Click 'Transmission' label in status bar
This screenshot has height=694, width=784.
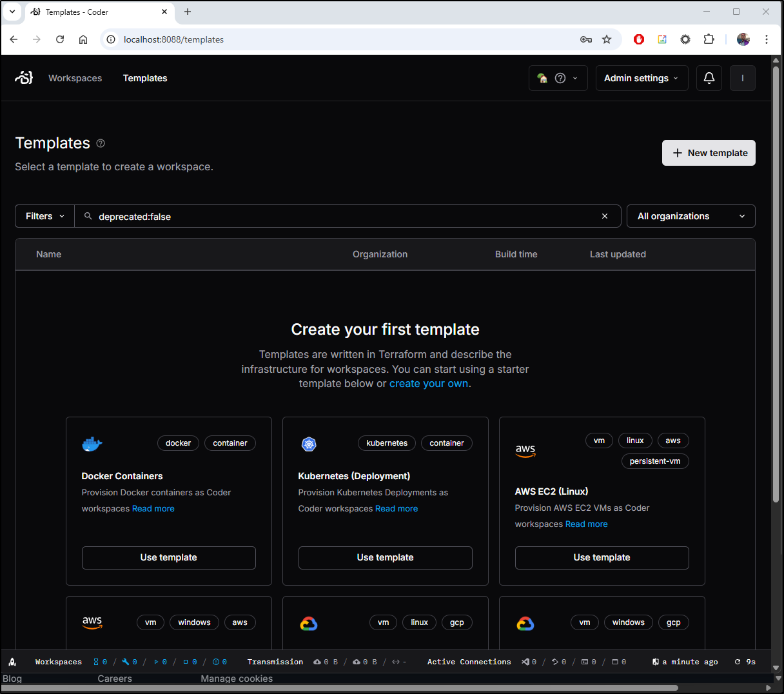275,662
